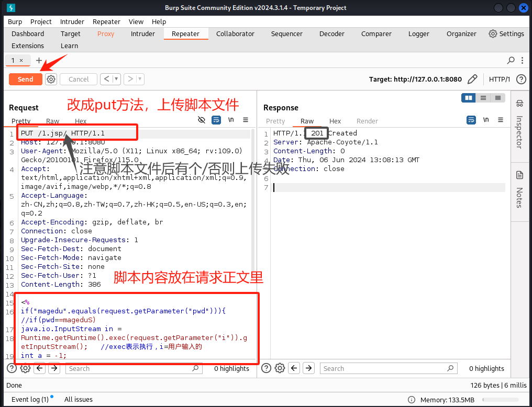Close Repeater tab 1 with the x

tap(21, 60)
